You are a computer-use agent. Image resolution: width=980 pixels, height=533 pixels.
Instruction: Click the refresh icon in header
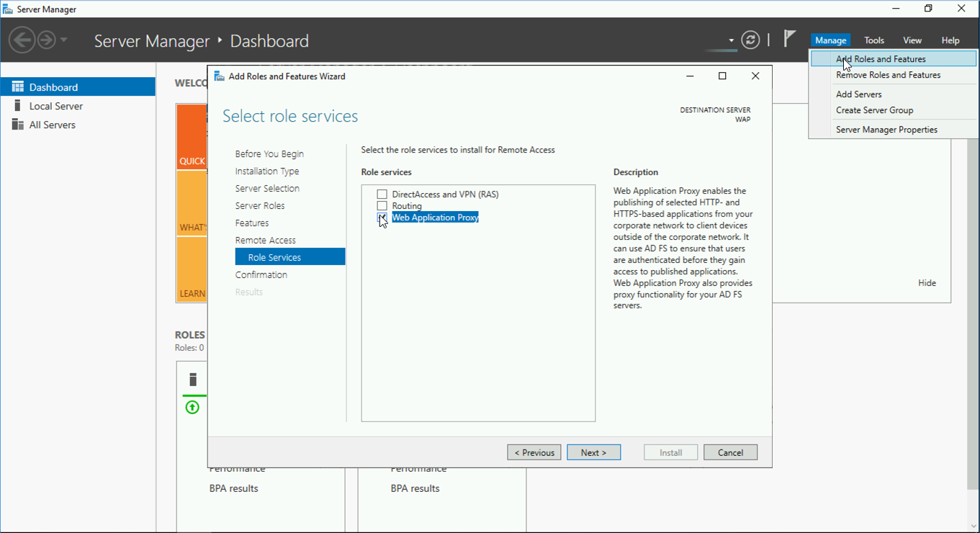[x=750, y=40]
